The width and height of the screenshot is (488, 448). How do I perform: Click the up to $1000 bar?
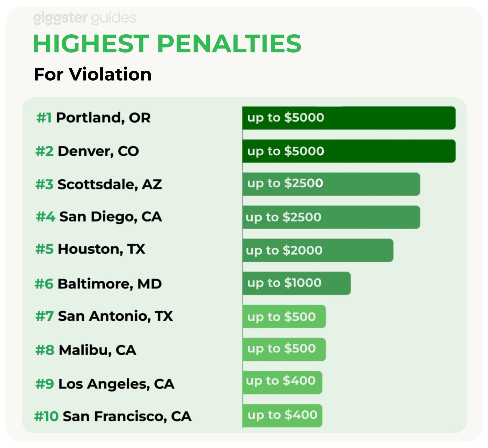point(296,283)
